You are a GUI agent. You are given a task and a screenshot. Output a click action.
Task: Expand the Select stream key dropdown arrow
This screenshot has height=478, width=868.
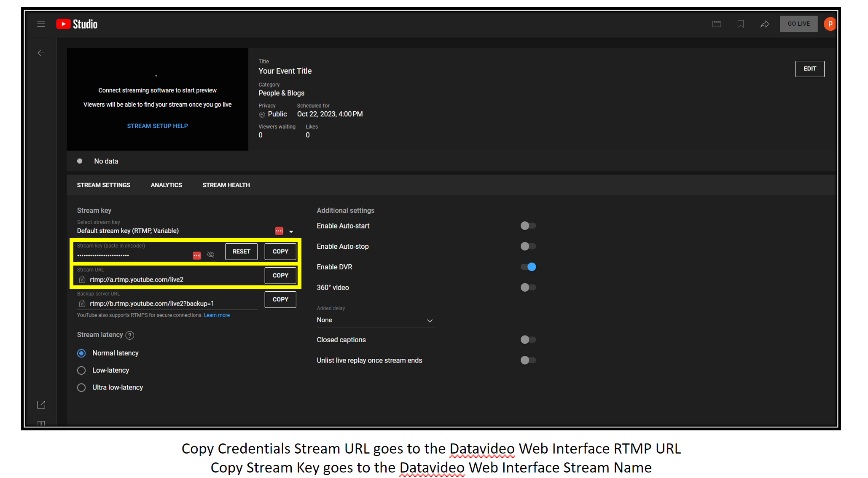[291, 231]
